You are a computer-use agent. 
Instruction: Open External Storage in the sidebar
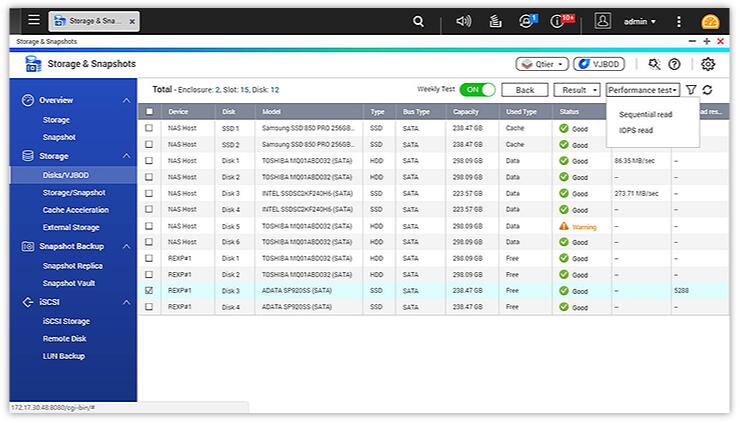[71, 228]
